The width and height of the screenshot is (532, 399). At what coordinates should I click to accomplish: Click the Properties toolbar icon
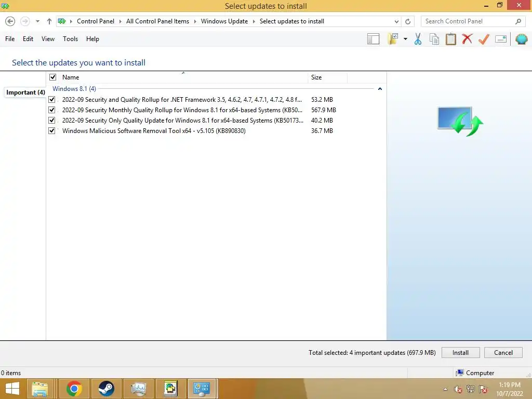tap(501, 39)
